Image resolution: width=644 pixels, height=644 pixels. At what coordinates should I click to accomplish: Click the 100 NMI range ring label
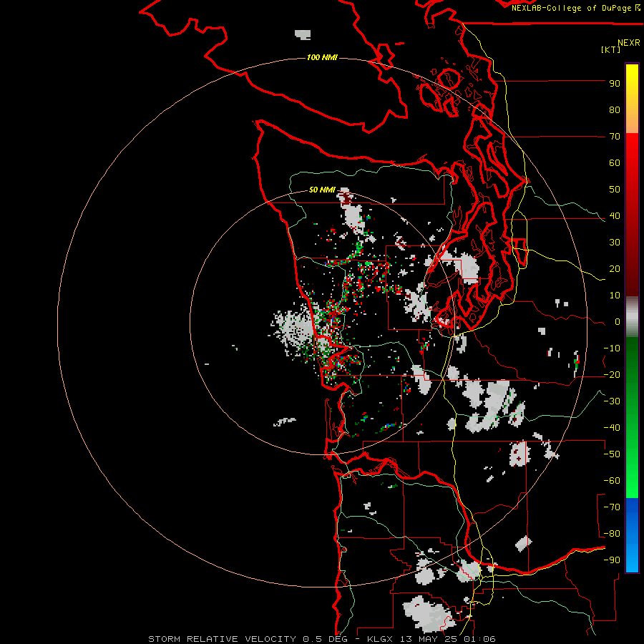[322, 57]
